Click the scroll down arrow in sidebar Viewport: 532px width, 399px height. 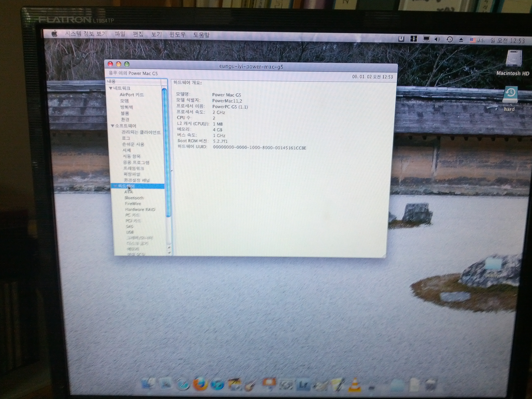(x=169, y=253)
